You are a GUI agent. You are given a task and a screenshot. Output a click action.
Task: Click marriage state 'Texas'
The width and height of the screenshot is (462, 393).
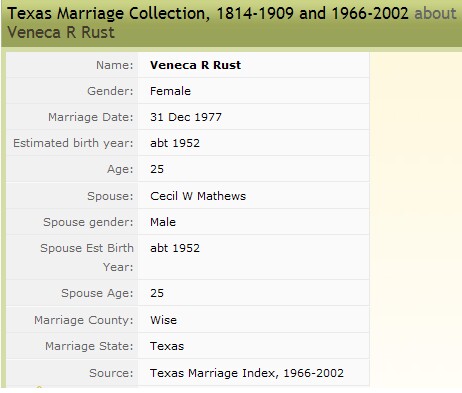point(167,346)
